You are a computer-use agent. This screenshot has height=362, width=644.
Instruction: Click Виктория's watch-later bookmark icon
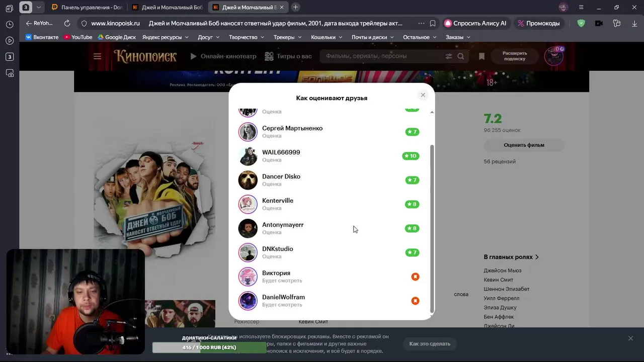tap(415, 277)
